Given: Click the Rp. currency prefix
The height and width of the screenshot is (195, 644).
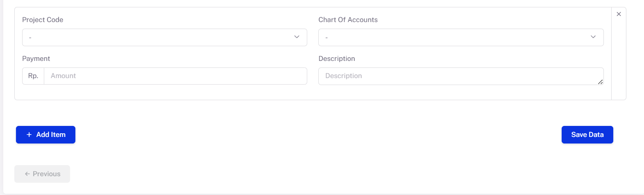Looking at the screenshot, I should coord(33,76).
